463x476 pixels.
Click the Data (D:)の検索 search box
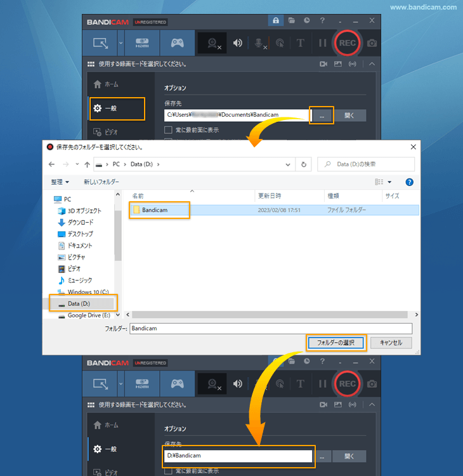366,164
